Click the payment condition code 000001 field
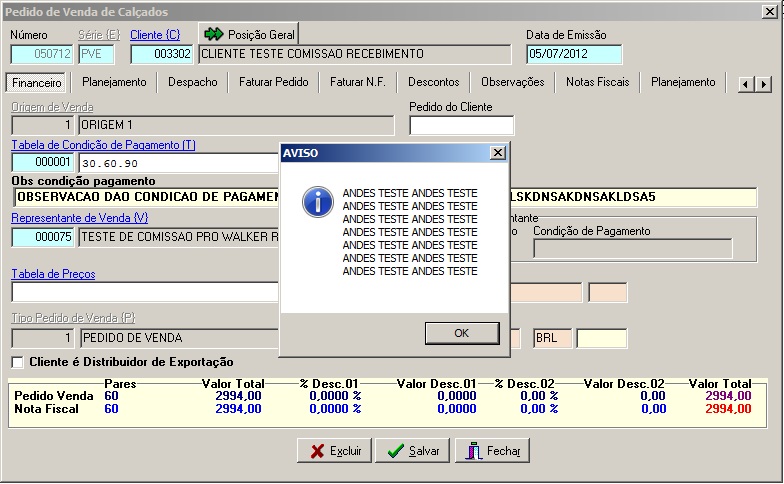Viewport: 784px width, 484px height. click(x=42, y=162)
